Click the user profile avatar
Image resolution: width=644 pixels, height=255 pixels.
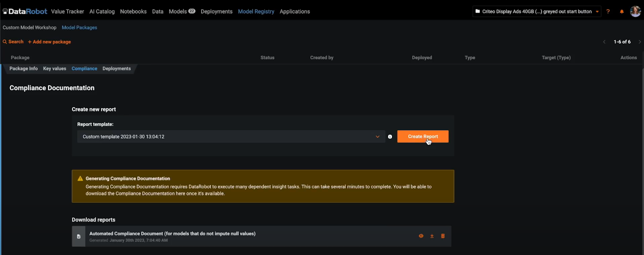point(635,11)
